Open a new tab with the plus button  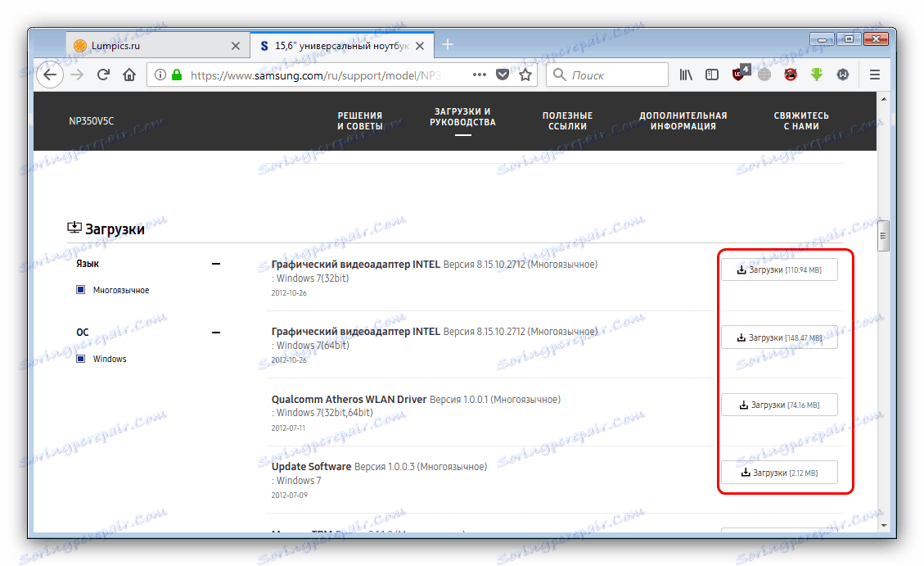pos(448,45)
